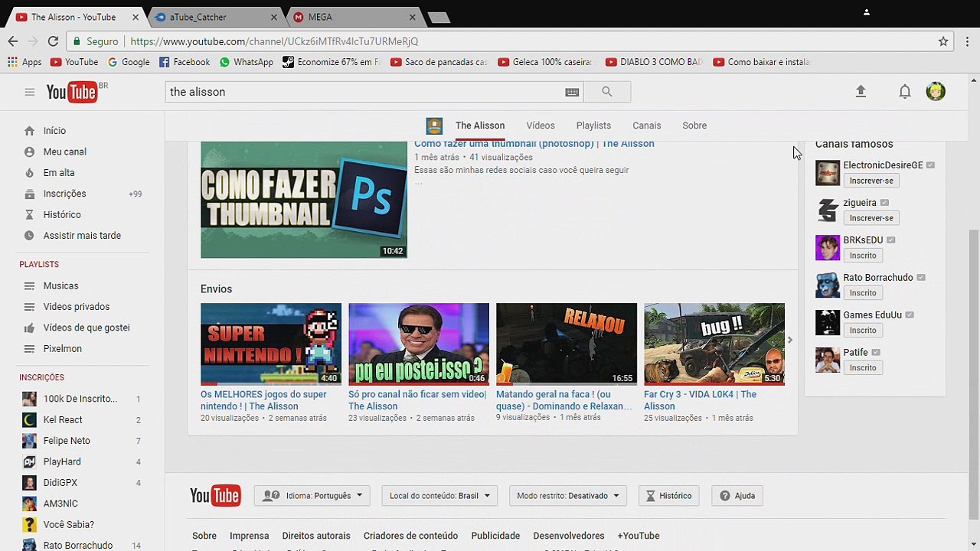Screen dimensions: 980x551
Task: Open the YouTube guide hamburger menu
Action: click(x=29, y=92)
